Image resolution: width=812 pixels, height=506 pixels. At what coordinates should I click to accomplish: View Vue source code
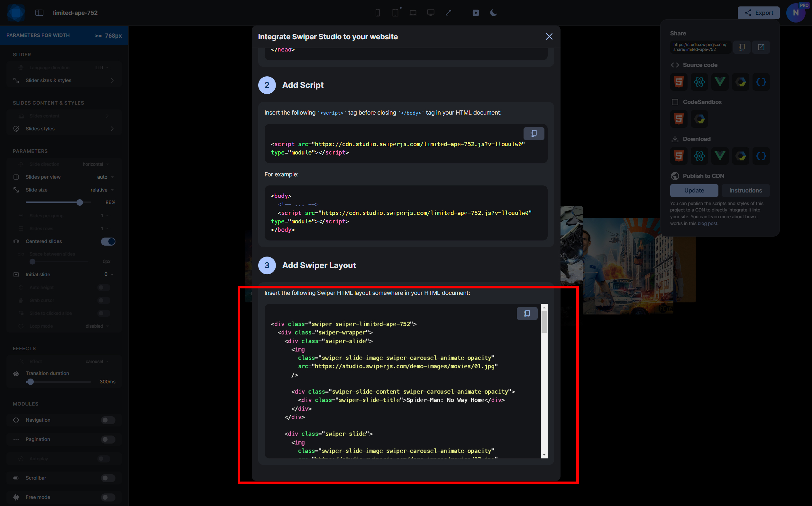(720, 82)
